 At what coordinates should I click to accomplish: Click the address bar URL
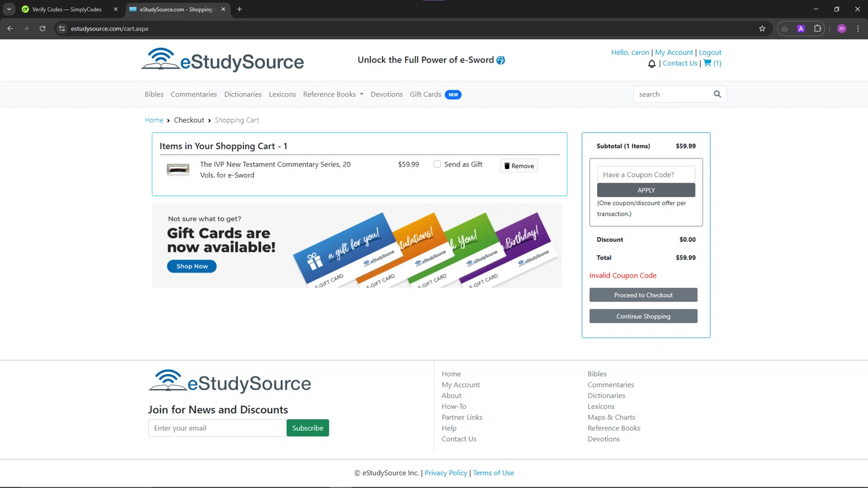pos(109,28)
